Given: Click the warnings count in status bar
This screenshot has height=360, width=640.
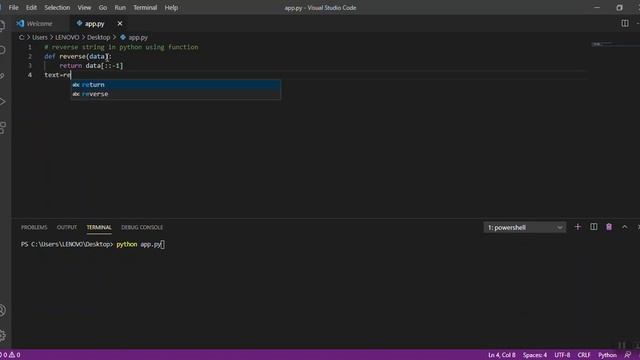Looking at the screenshot, I should pos(15,355).
